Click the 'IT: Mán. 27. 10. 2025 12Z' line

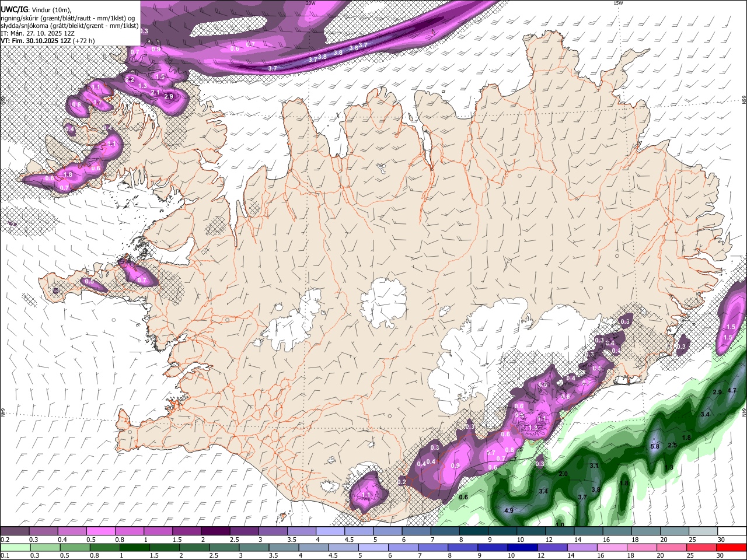point(37,33)
